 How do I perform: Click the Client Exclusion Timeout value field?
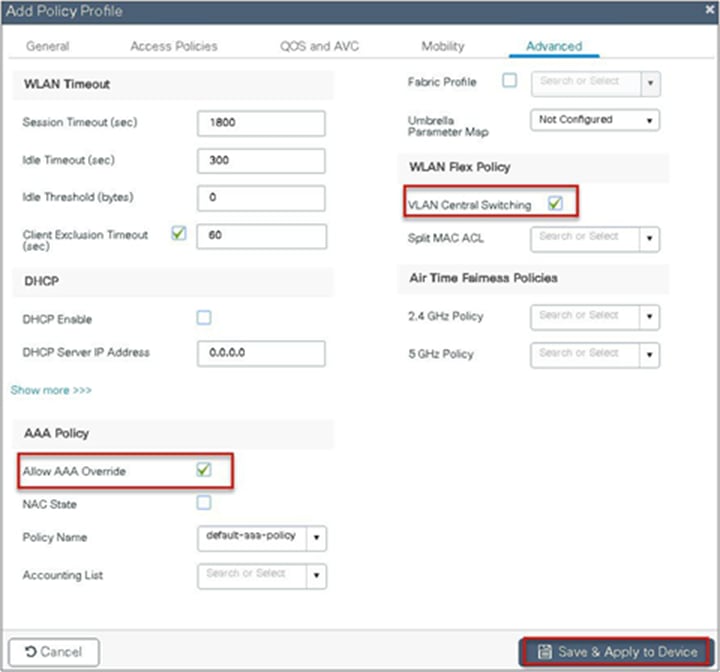[262, 236]
